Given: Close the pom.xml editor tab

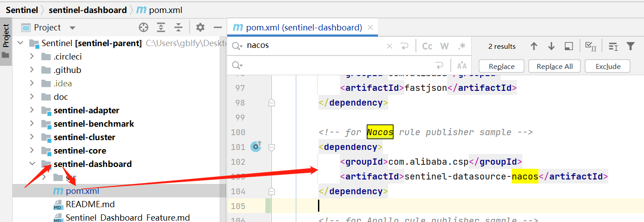Looking at the screenshot, I should pos(370,27).
